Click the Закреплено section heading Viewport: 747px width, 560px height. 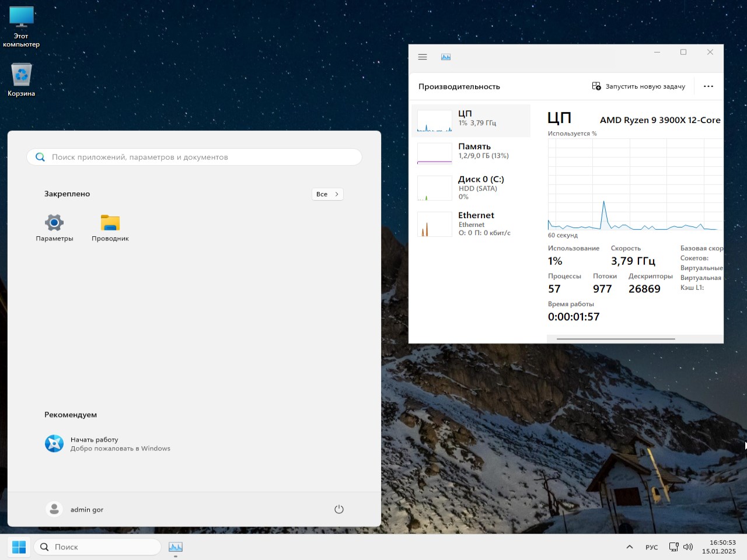[x=67, y=194]
